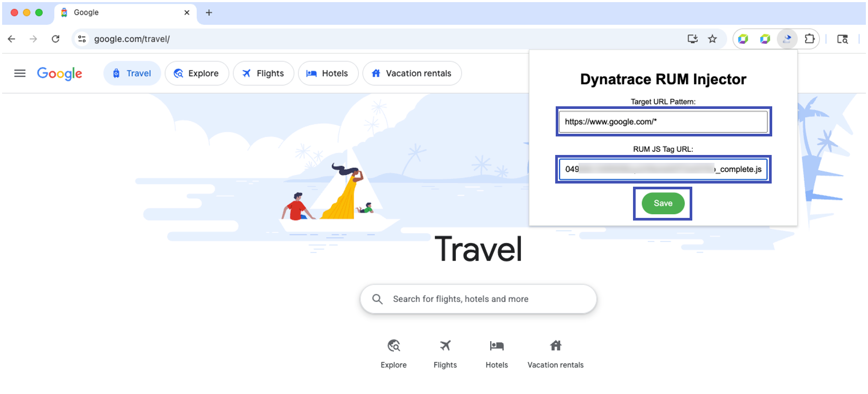The height and width of the screenshot is (394, 868).
Task: Open the Flights shortcut below the search box
Action: click(445, 354)
